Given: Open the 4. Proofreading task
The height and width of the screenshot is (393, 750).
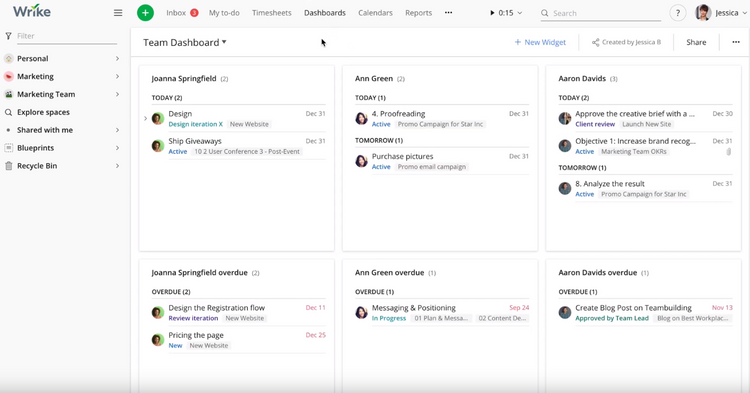Looking at the screenshot, I should coord(398,114).
